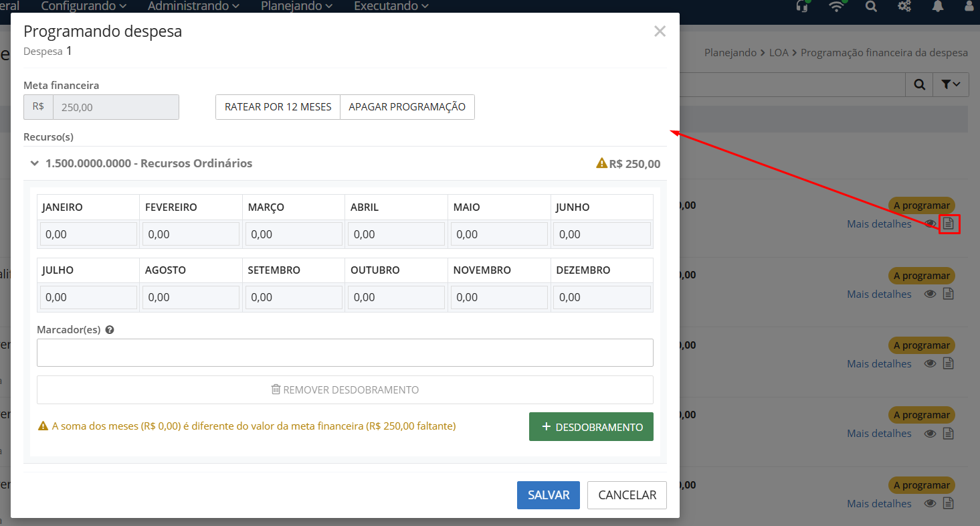Click the A soma dos meses warning message

coord(248,426)
